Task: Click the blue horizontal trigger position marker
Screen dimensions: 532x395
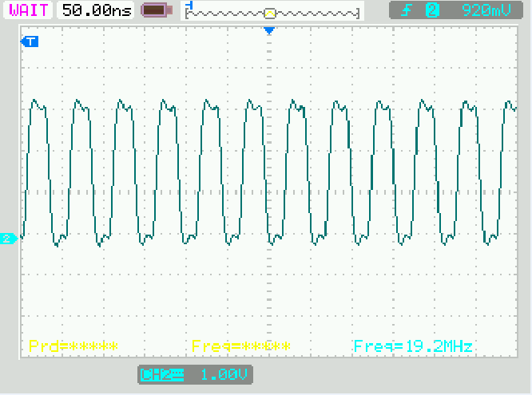Action: (269, 31)
